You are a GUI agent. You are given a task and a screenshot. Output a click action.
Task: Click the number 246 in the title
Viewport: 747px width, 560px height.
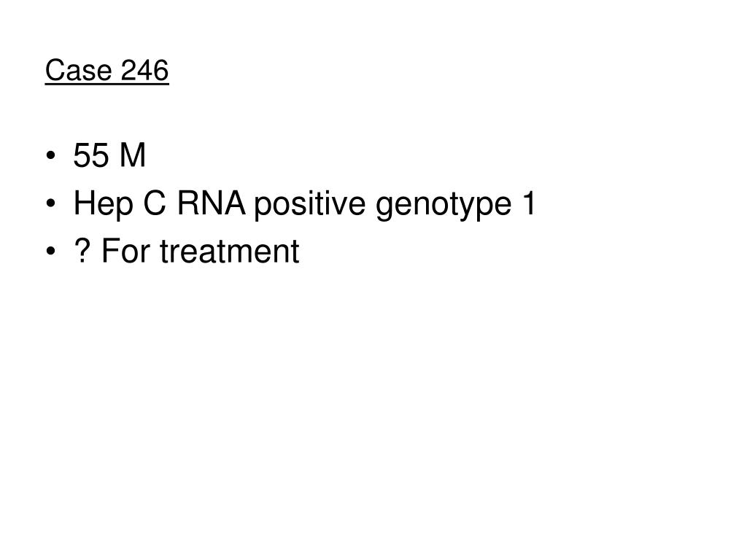[x=145, y=71]
